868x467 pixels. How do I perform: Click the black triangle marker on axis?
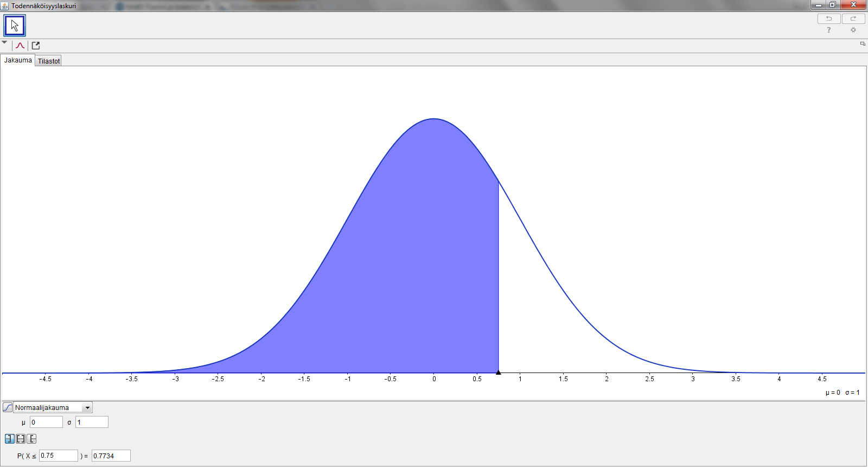pos(499,372)
